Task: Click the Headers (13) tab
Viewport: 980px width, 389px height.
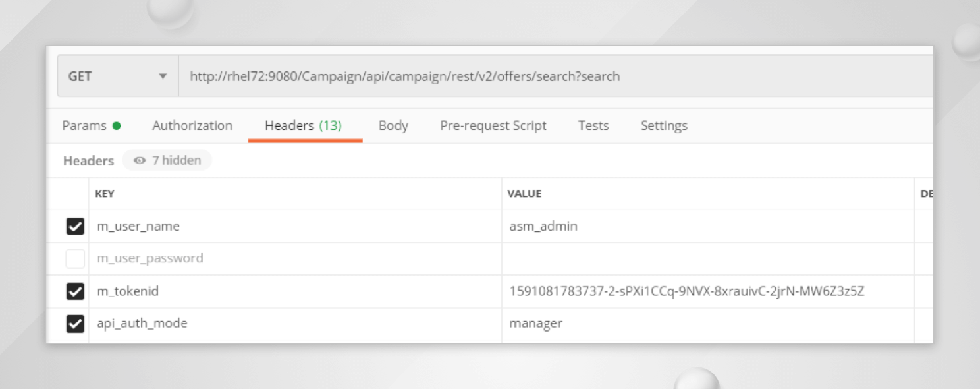Action: click(304, 125)
